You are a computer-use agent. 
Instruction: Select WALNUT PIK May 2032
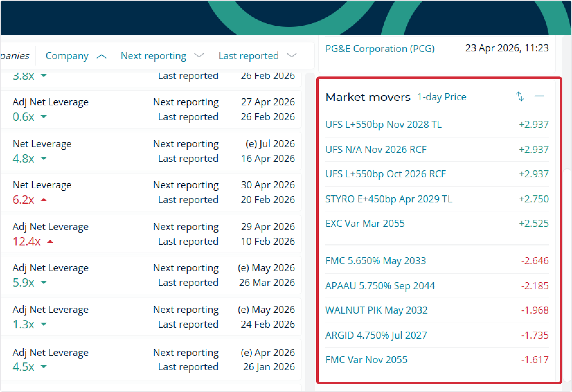coord(376,310)
